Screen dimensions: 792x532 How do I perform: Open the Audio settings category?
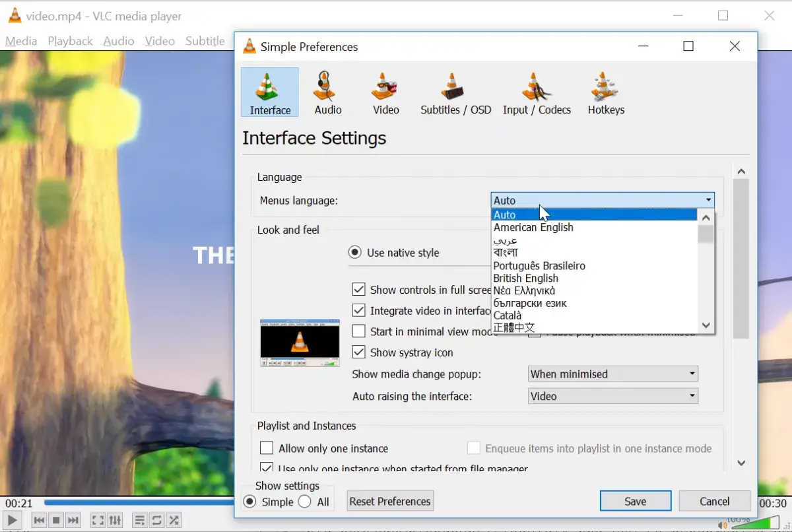tap(327, 92)
